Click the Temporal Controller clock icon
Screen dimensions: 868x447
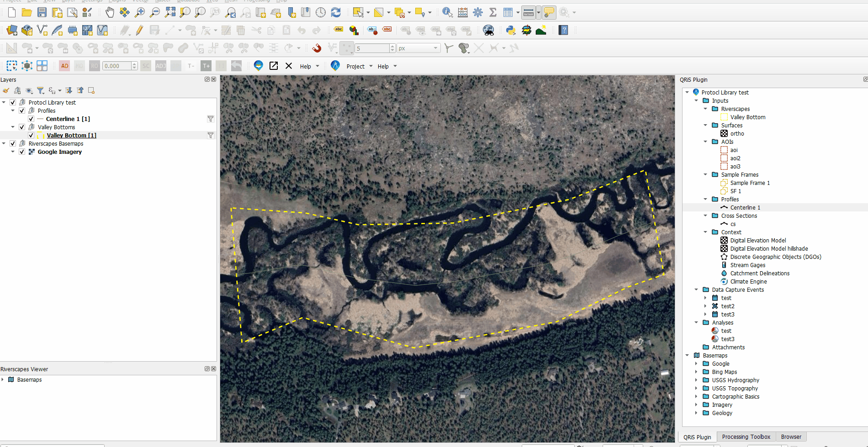321,13
